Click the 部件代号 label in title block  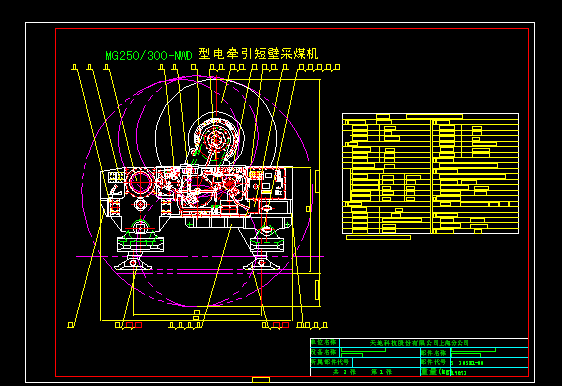(434, 362)
